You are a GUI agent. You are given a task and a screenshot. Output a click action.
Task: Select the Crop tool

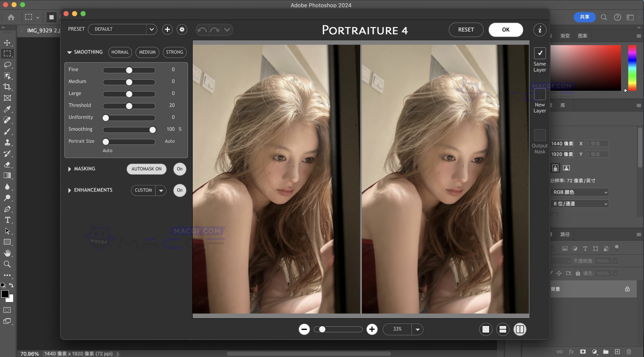[7, 87]
